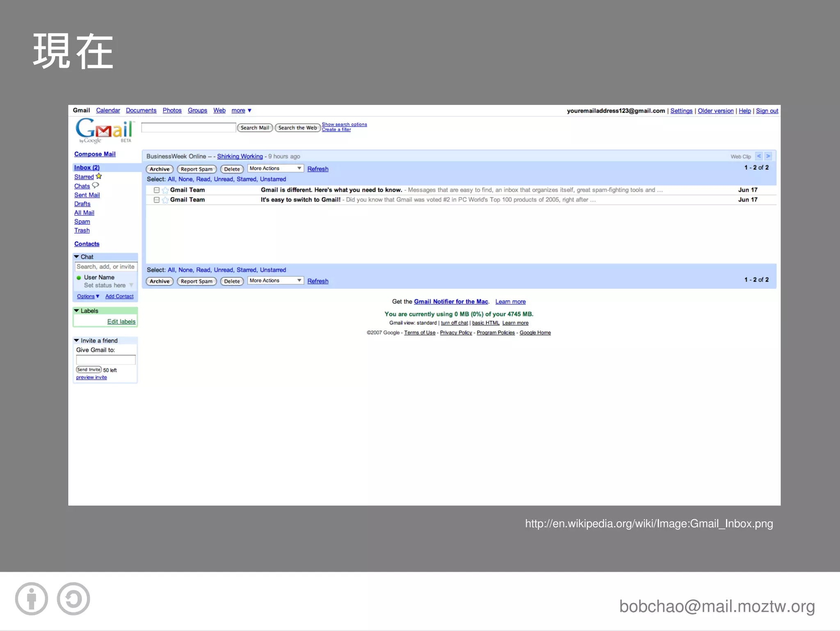Viewport: 840px width, 631px height.
Task: Click the top Archive button
Action: [160, 169]
